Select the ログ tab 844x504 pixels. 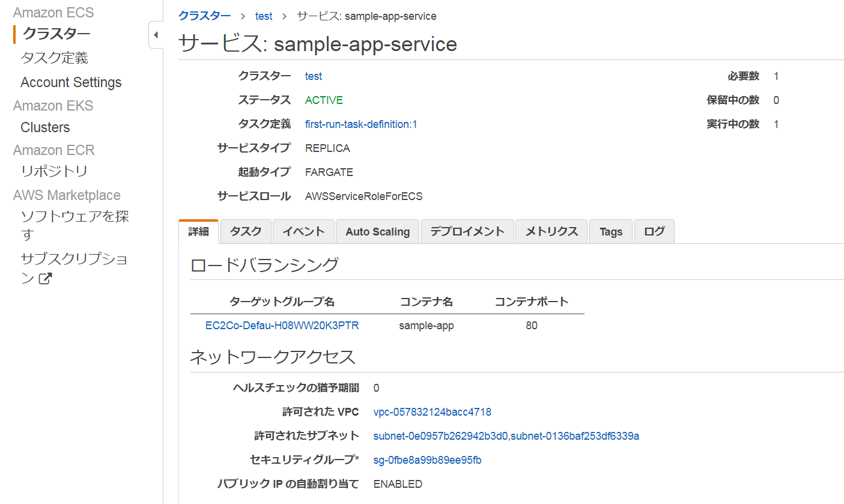[654, 232]
